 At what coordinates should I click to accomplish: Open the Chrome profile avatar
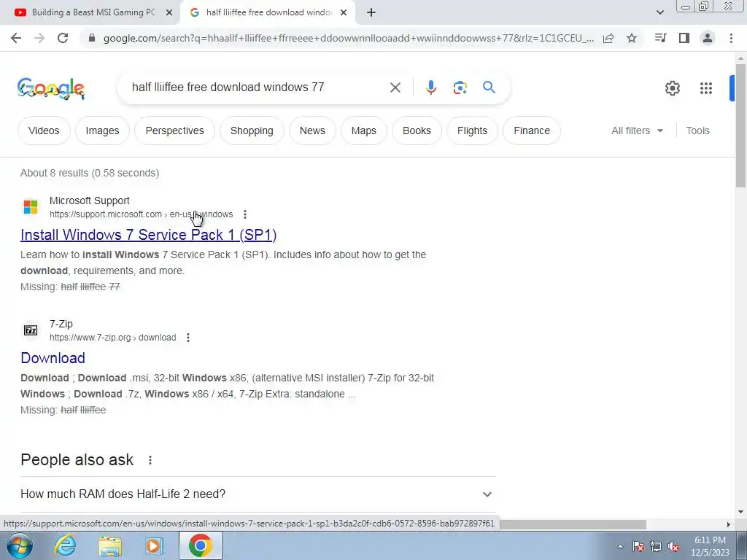(x=708, y=38)
